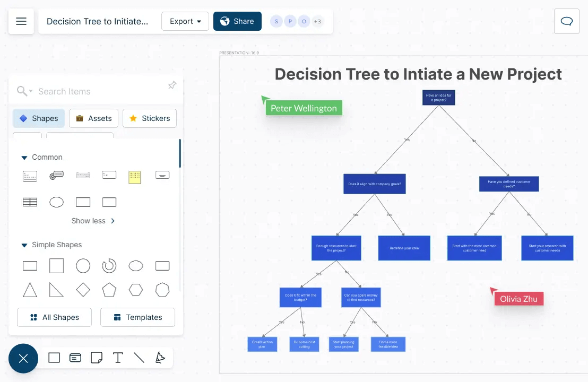Image resolution: width=588 pixels, height=382 pixels.
Task: Pick the small text card shape in Common
Action: [x=109, y=175]
